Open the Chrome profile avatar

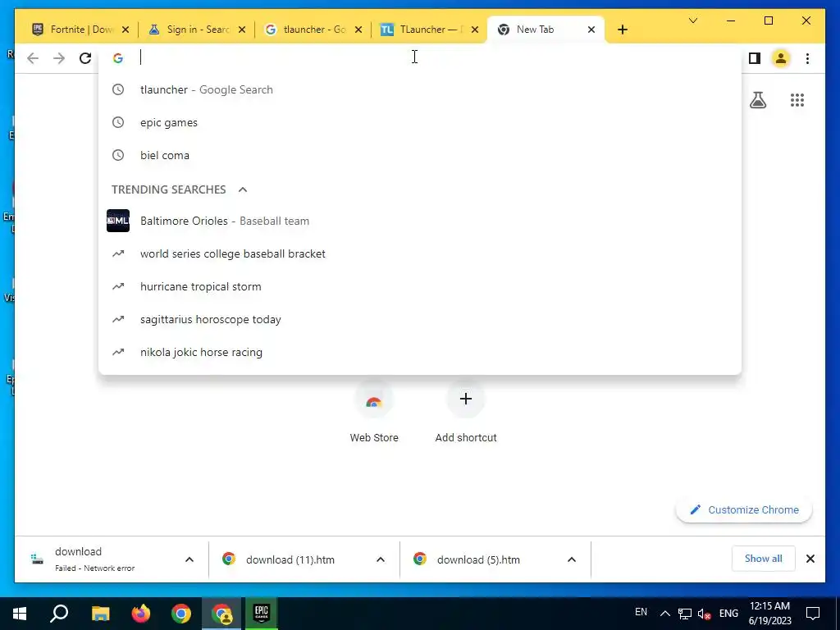tap(781, 58)
